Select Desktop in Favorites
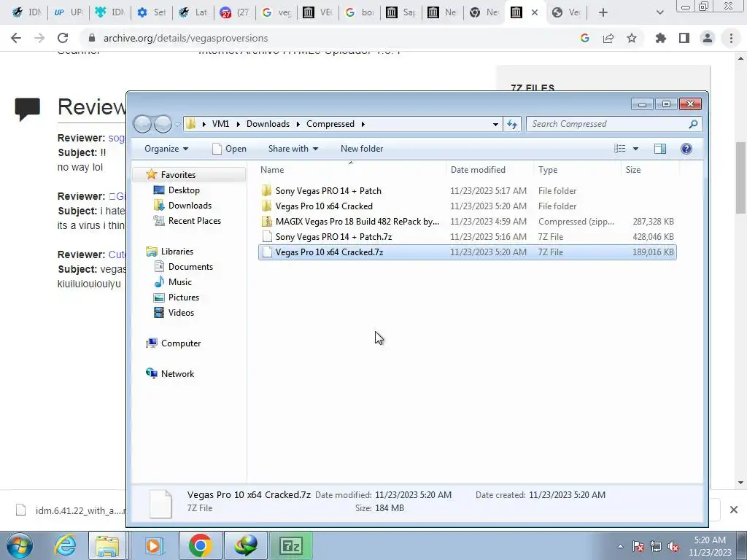This screenshot has width=747, height=560. [176, 190]
